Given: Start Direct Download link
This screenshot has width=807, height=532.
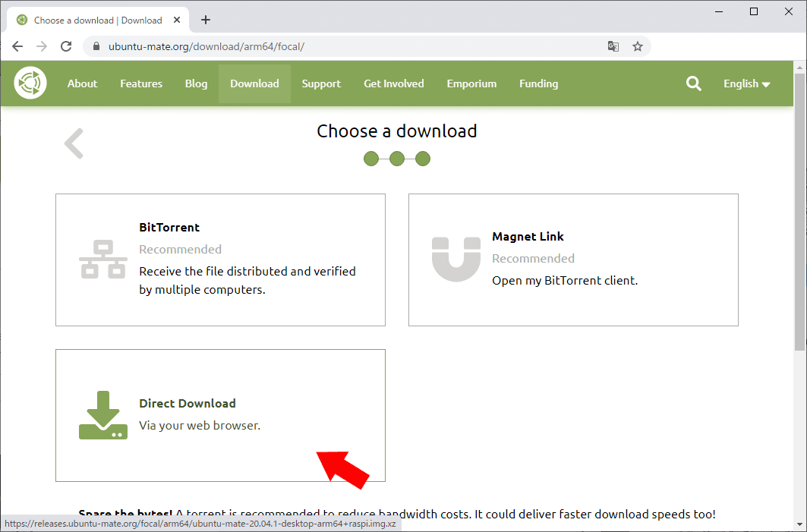Looking at the screenshot, I should (188, 404).
